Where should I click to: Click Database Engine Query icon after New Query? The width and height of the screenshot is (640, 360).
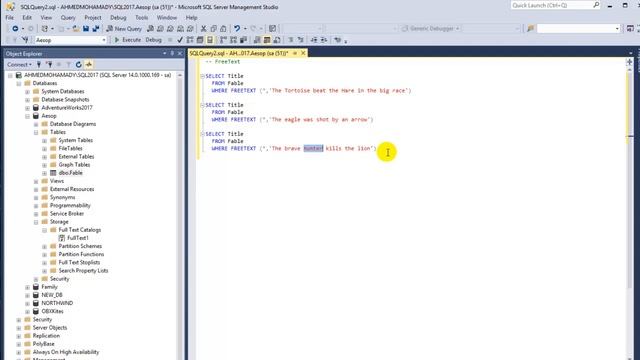coord(150,29)
